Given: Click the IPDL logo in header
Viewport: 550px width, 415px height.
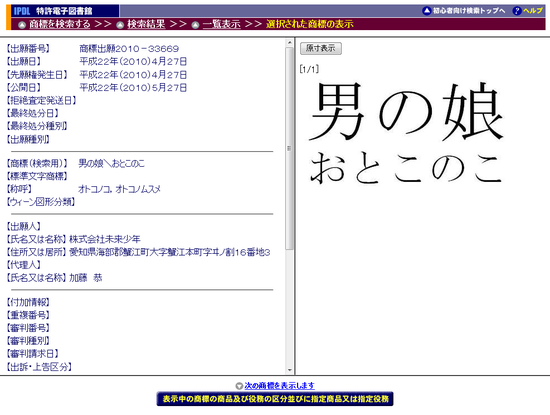Looking at the screenshot, I should pos(22,11).
